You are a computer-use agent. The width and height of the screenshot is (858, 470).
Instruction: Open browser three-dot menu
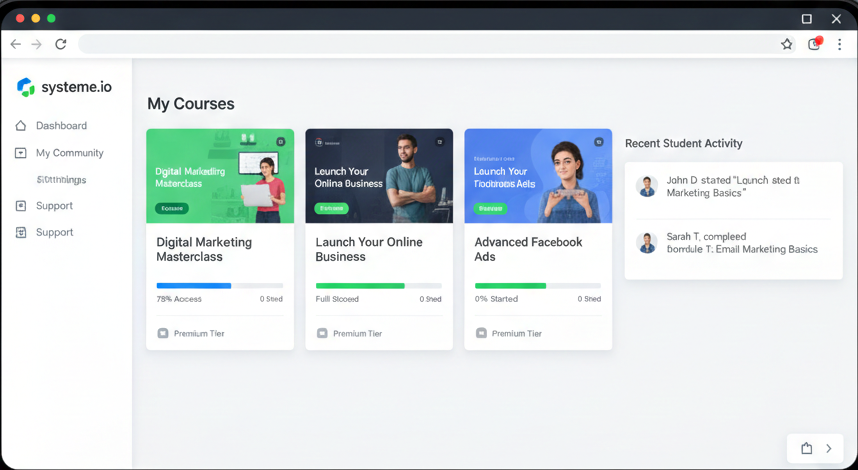[839, 44]
